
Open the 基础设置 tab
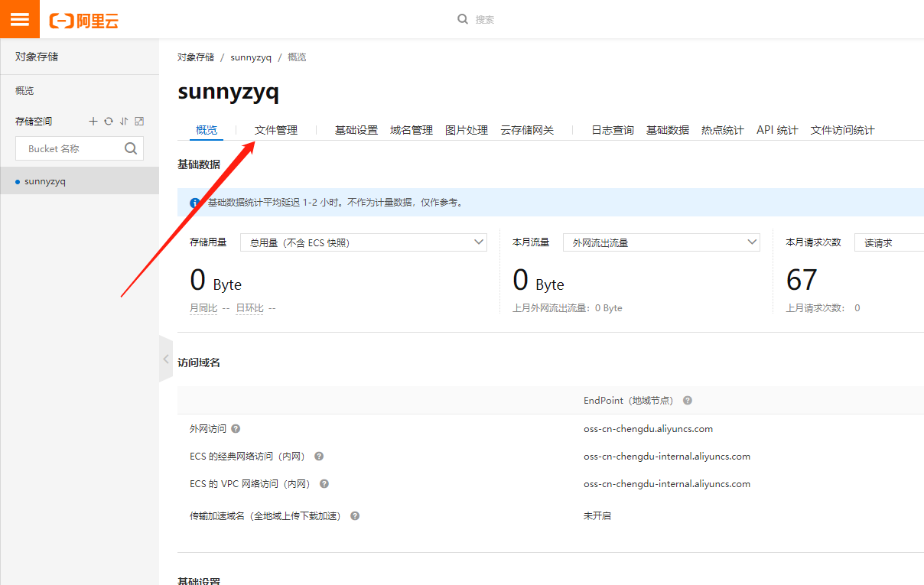[356, 130]
